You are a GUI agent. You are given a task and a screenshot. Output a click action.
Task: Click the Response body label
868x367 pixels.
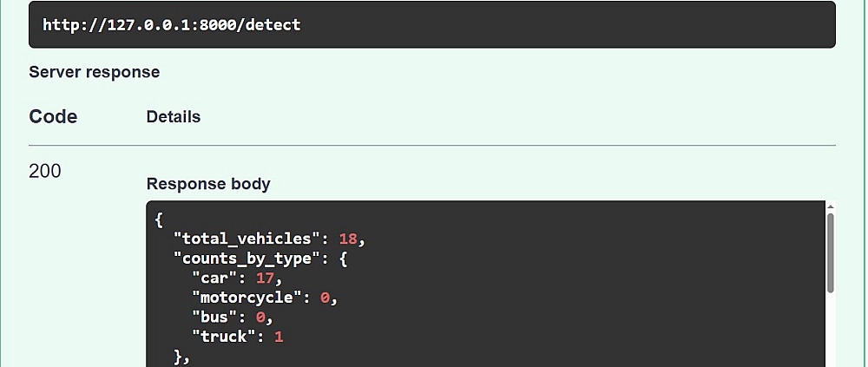(x=208, y=184)
